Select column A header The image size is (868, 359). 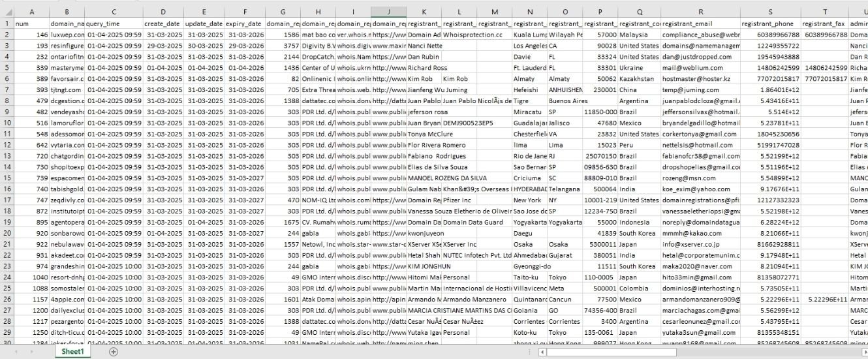(x=31, y=12)
